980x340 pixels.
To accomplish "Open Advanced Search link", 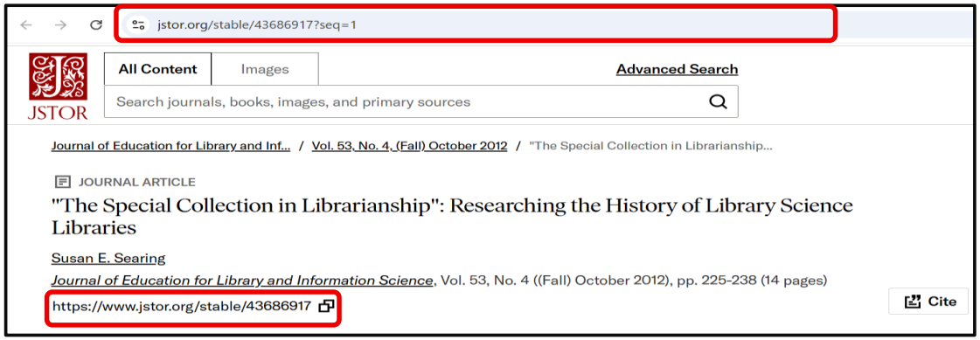I will pyautogui.click(x=677, y=69).
